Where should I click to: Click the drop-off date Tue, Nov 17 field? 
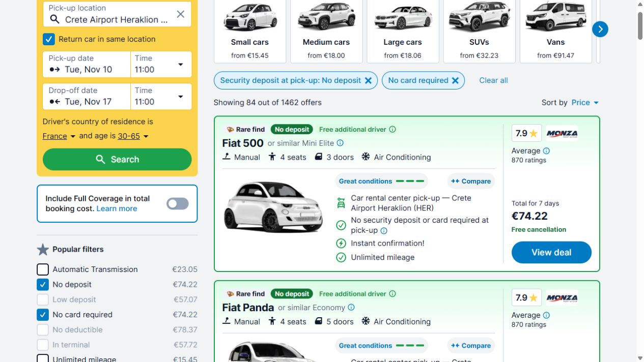(x=87, y=97)
